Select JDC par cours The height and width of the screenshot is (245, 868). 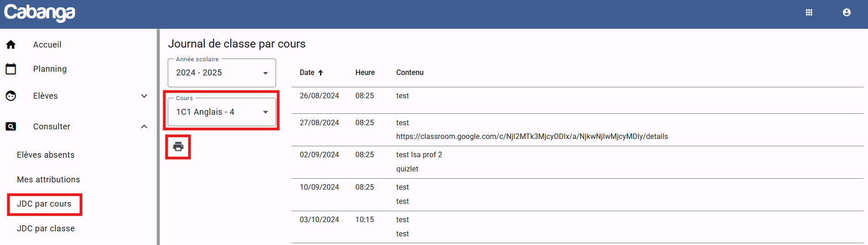(x=44, y=204)
